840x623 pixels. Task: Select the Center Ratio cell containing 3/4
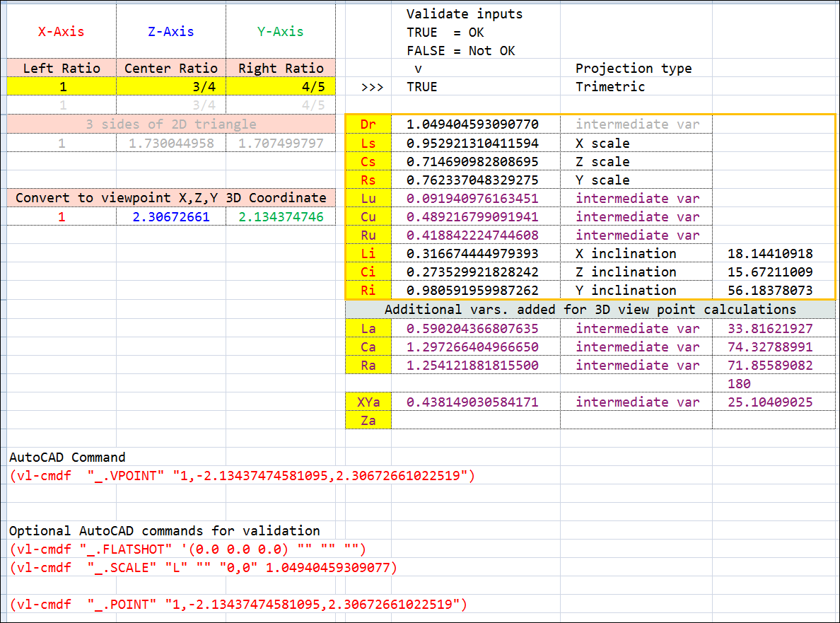click(171, 87)
